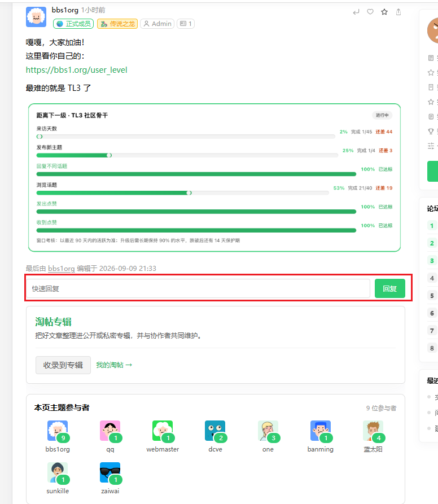
Task: Open the bbs1org link in the edit note
Action: [61, 269]
